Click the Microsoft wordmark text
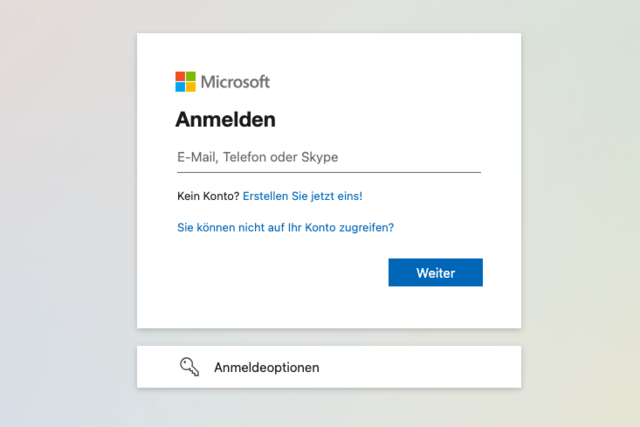 (235, 82)
